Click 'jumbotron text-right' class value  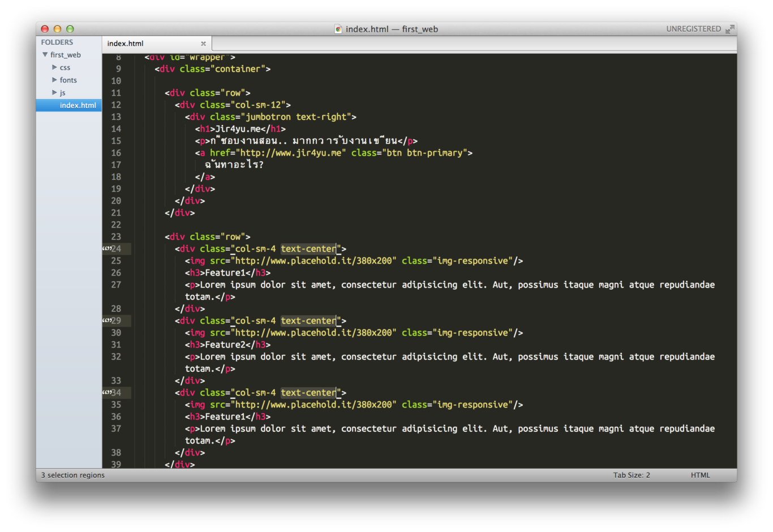click(296, 117)
